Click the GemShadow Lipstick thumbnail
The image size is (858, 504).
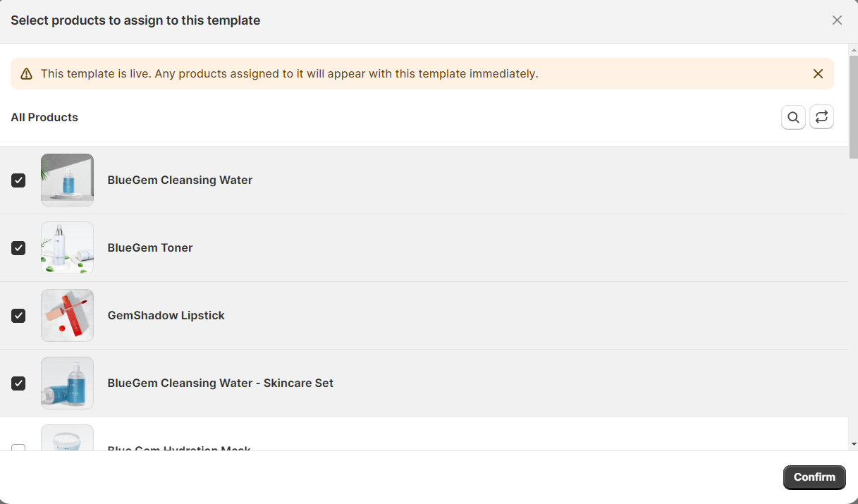coord(67,315)
